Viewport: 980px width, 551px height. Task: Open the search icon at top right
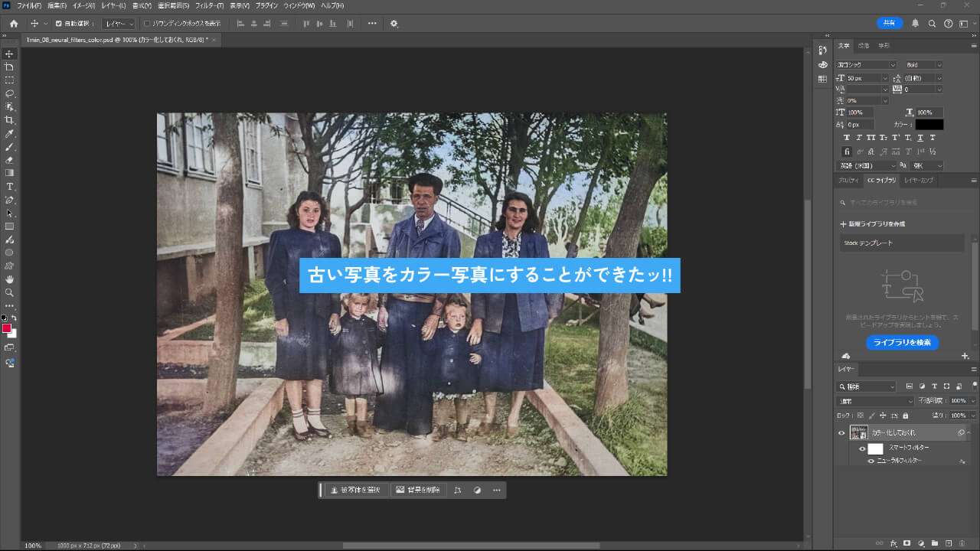pos(933,24)
